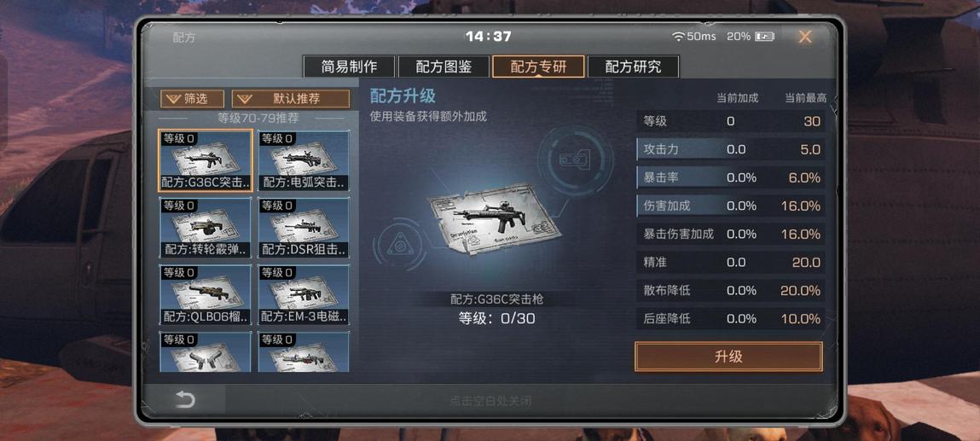This screenshot has width=980, height=441.
Task: Close the recipe panel with X
Action: [805, 37]
